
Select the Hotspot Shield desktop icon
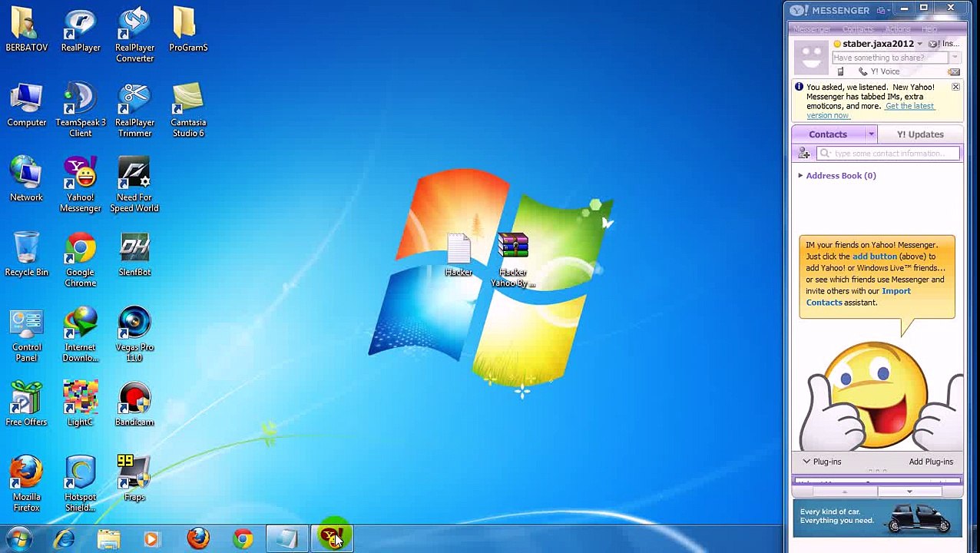(80, 485)
